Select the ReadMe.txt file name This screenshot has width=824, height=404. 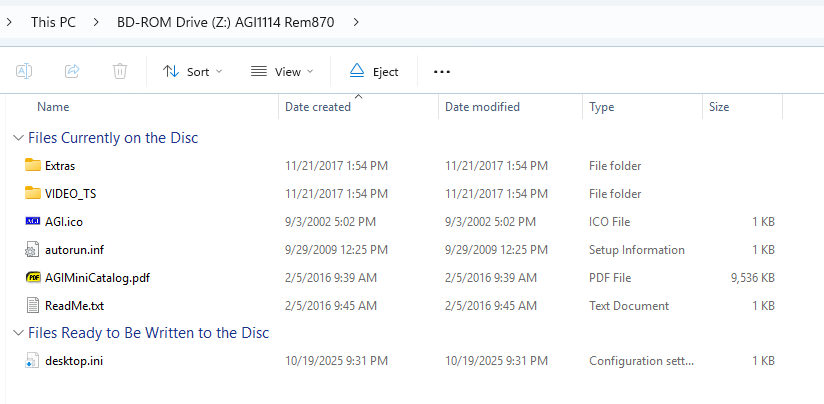[x=75, y=306]
